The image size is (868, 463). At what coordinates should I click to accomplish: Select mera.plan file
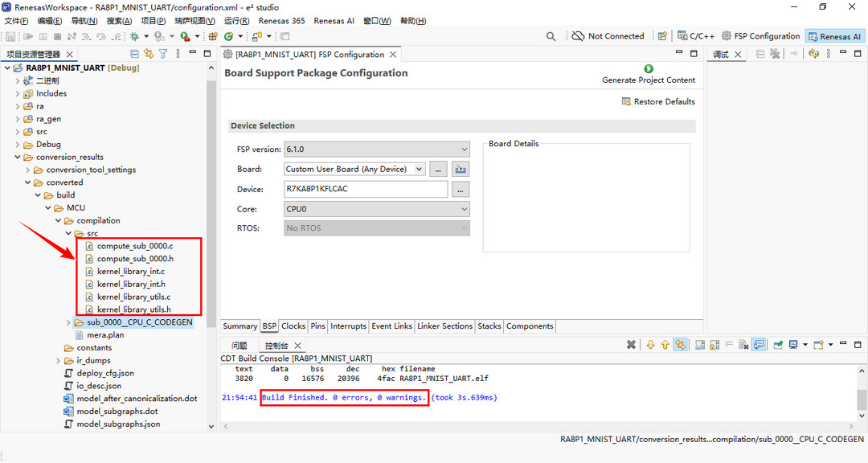coord(105,335)
